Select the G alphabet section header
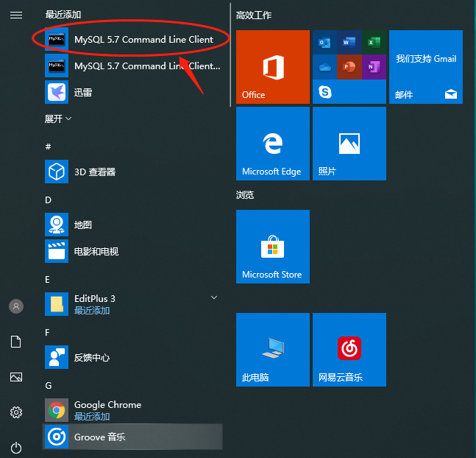This screenshot has width=476, height=458. (x=49, y=385)
